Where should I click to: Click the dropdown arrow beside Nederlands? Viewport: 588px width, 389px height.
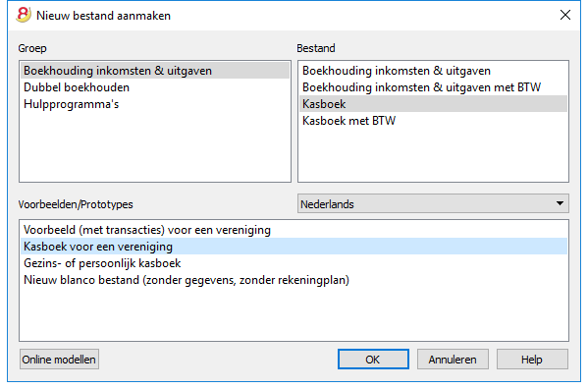[560, 203]
